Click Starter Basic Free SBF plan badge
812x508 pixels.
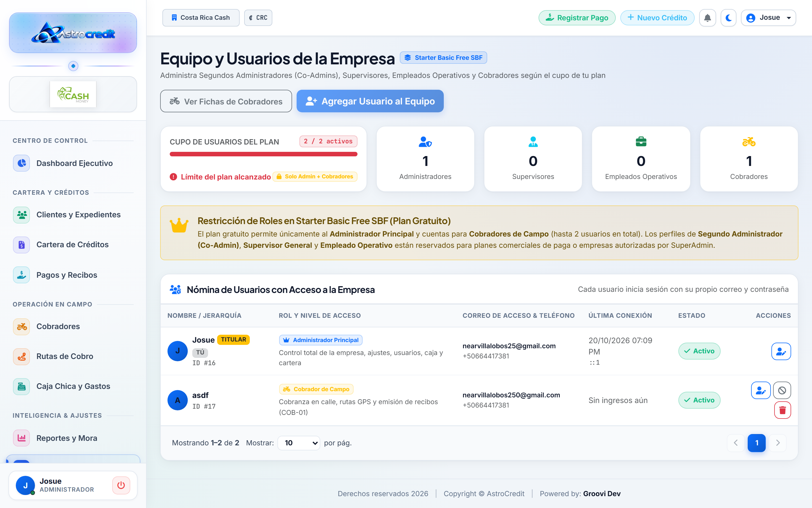pos(443,58)
